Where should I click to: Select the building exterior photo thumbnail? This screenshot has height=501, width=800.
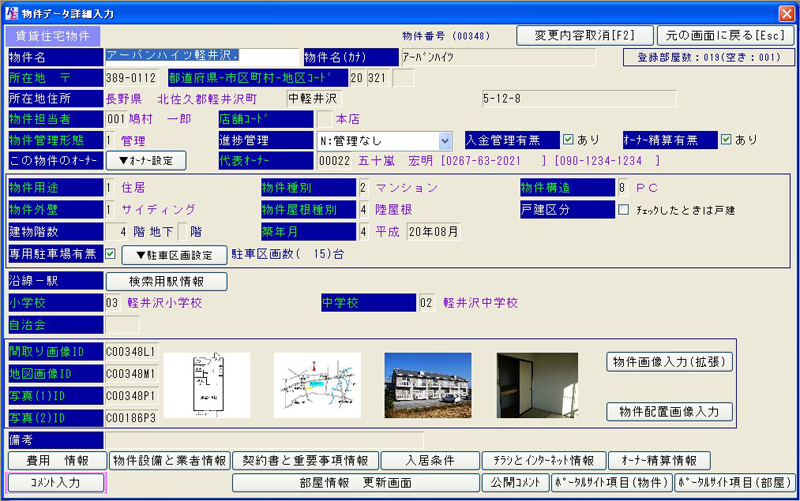click(x=427, y=385)
